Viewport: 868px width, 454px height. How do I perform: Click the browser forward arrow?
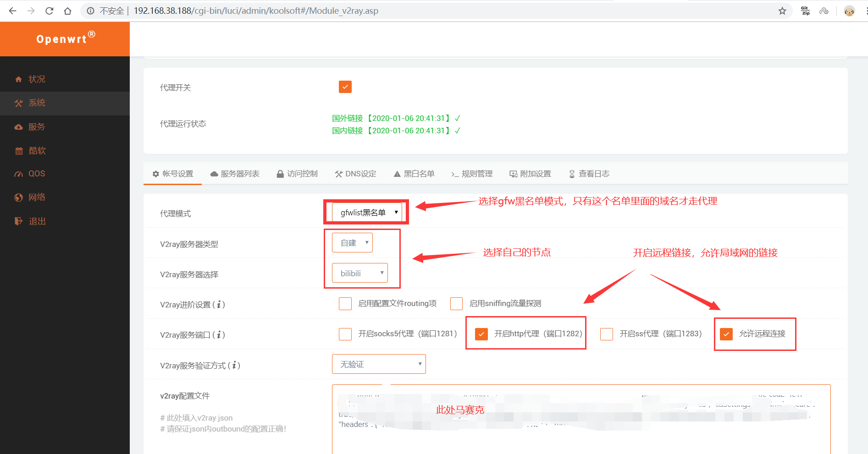tap(31, 11)
